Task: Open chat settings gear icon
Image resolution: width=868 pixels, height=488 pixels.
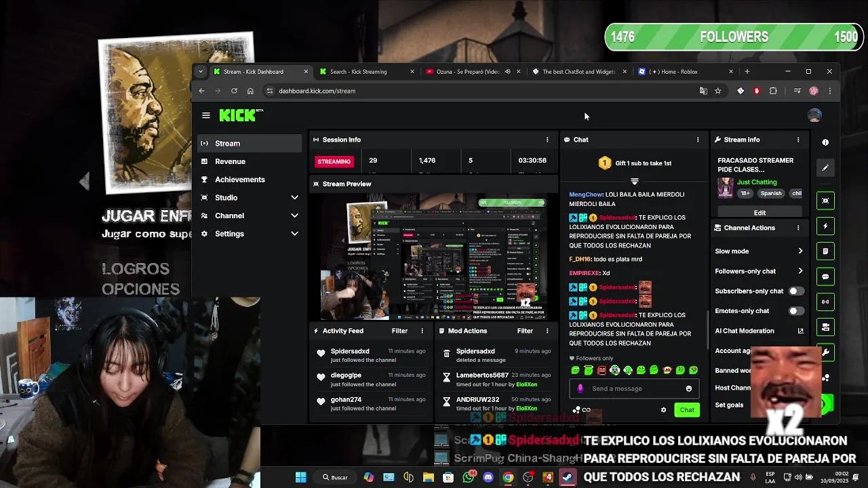Action: click(663, 409)
